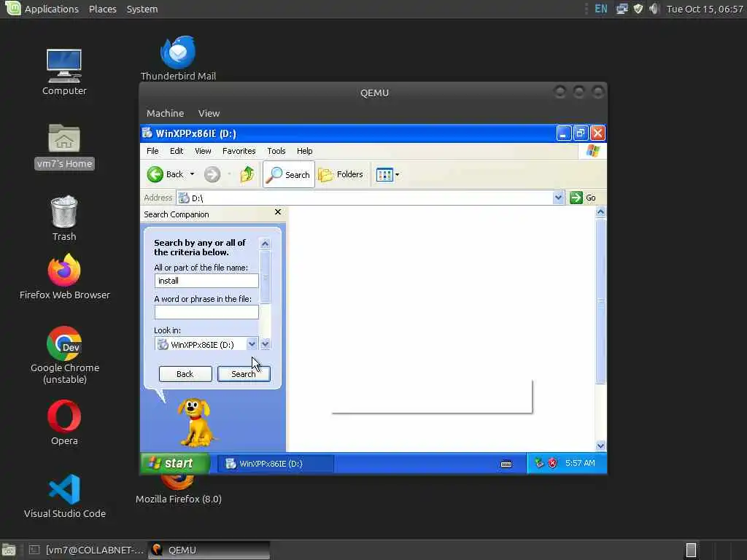
Task: Switch to vm7@COLLABNET terminal taskbar item
Action: 87,550
